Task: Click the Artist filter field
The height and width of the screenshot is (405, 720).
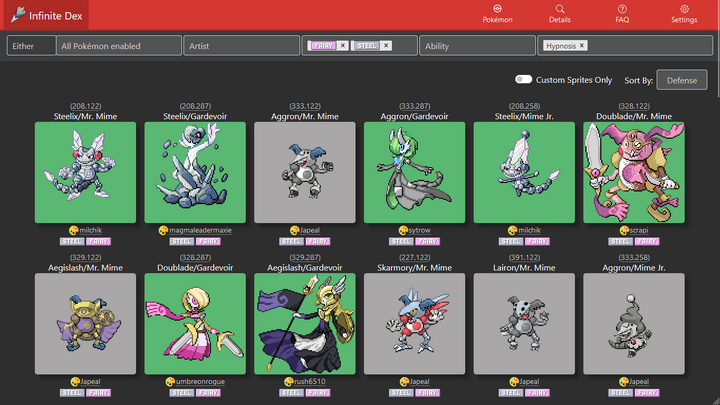Action: (x=242, y=46)
